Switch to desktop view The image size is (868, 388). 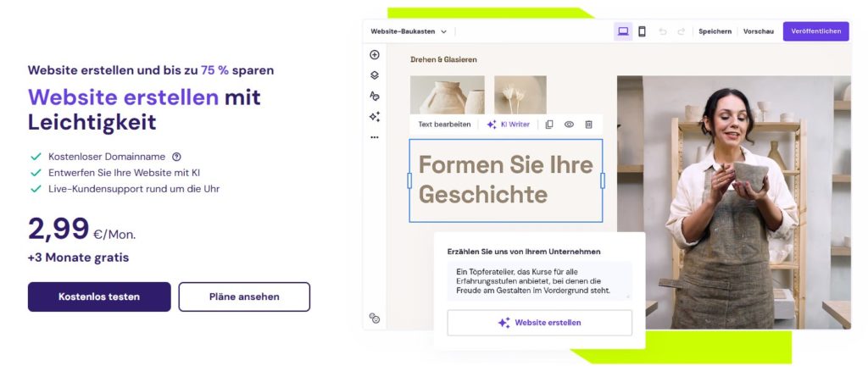[623, 31]
